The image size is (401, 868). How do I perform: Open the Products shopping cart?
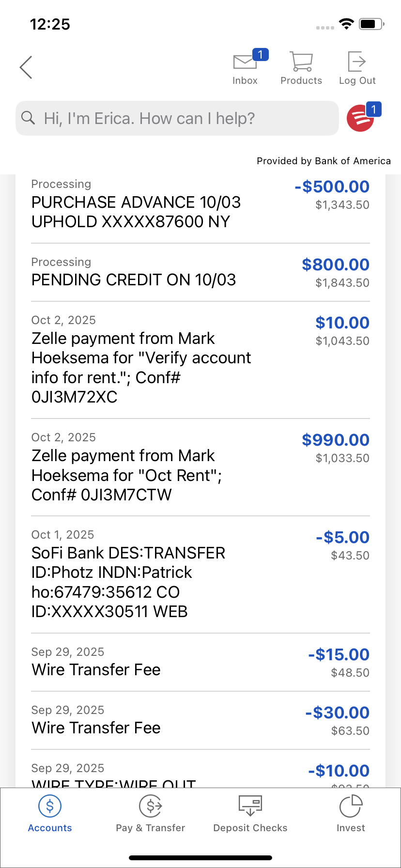point(301,62)
